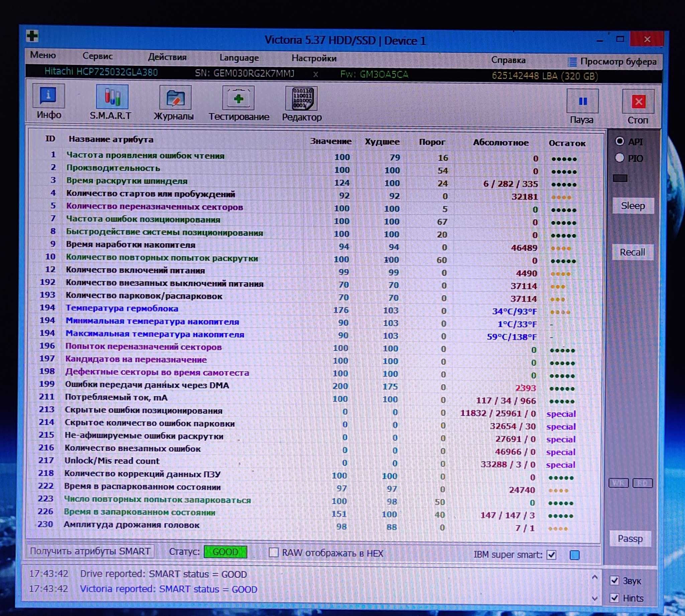The height and width of the screenshot is (616, 685).
Task: Click the Абсолютное column header
Action: click(x=501, y=142)
